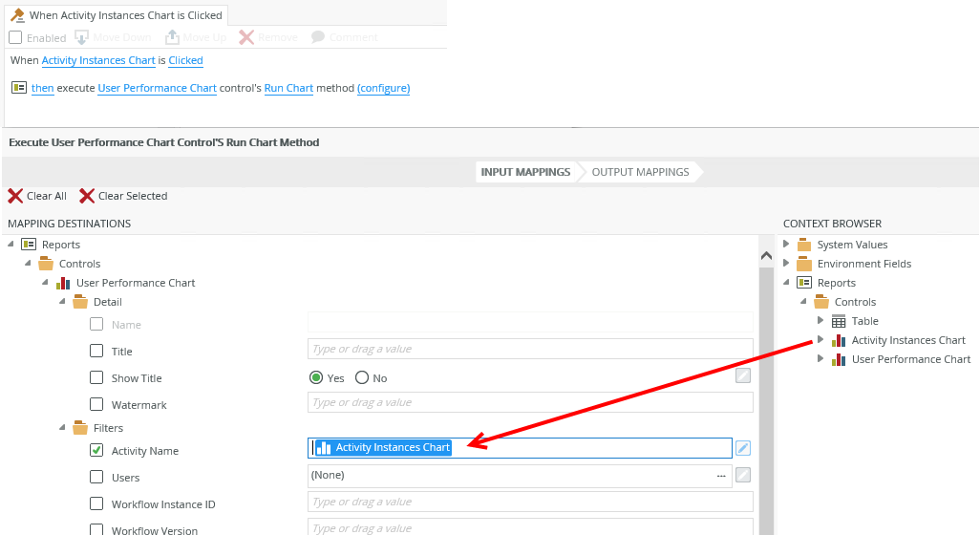The image size is (980, 535).
Task: Click edit pencil icon beside Show Title
Action: 742,375
